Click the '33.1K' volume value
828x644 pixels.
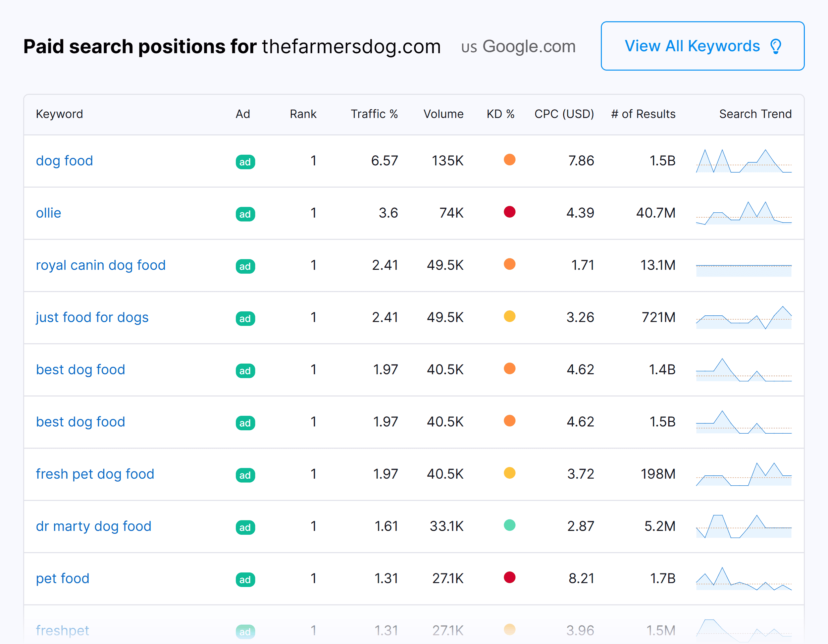[446, 526]
